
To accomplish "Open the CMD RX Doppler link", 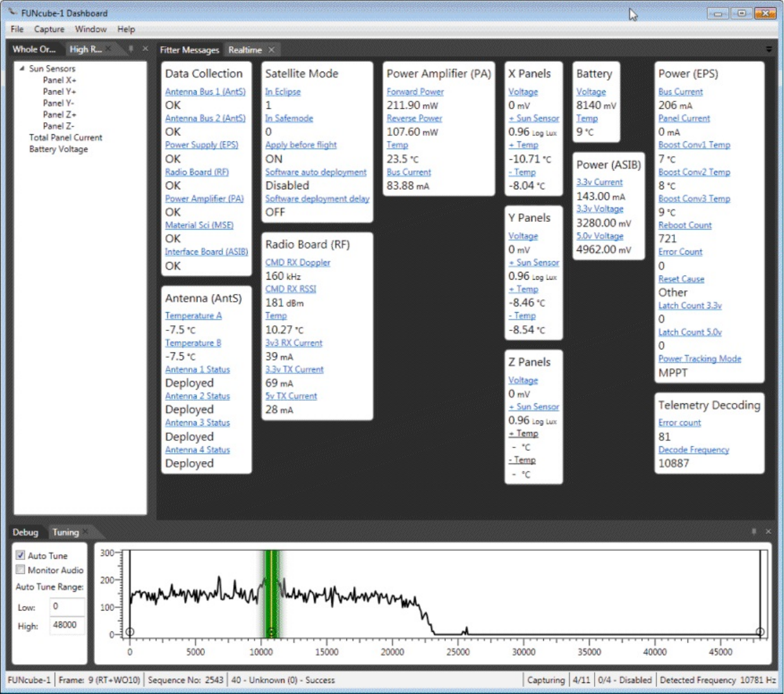I will (297, 262).
